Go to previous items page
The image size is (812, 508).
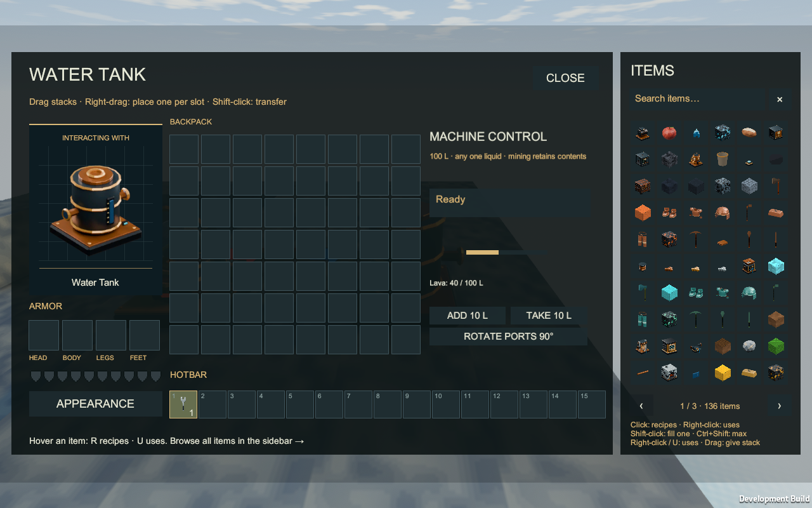641,406
